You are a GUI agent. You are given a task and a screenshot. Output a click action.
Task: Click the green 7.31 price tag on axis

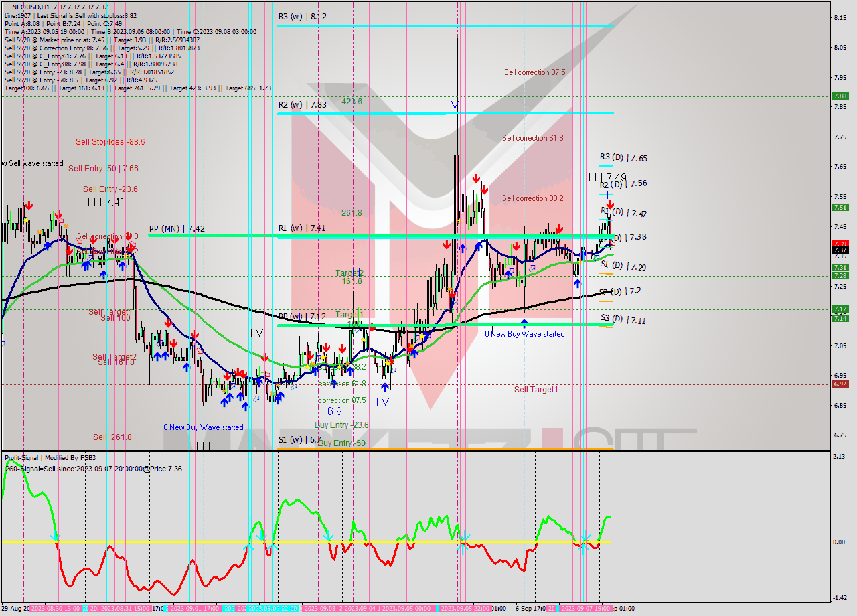840,267
